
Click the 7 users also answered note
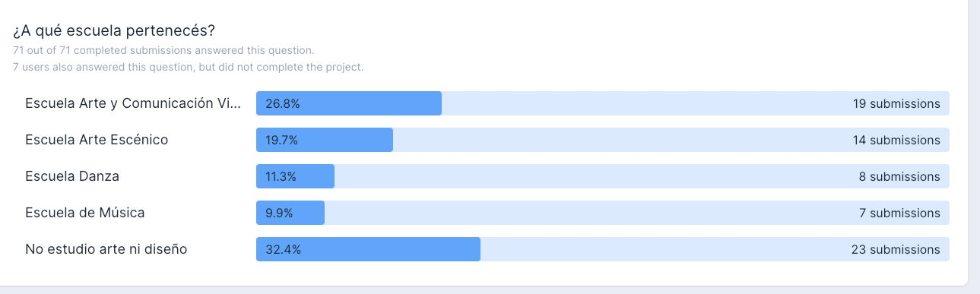tap(189, 67)
